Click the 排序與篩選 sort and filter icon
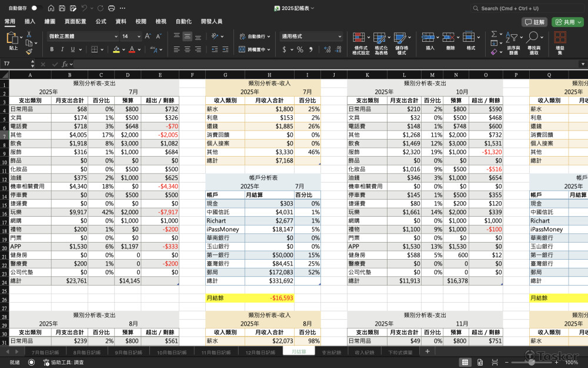The image size is (588, 368). [513, 40]
